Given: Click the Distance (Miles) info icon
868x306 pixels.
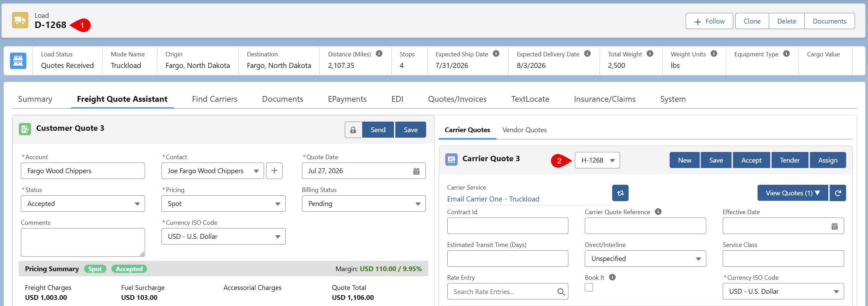Looking at the screenshot, I should [379, 54].
